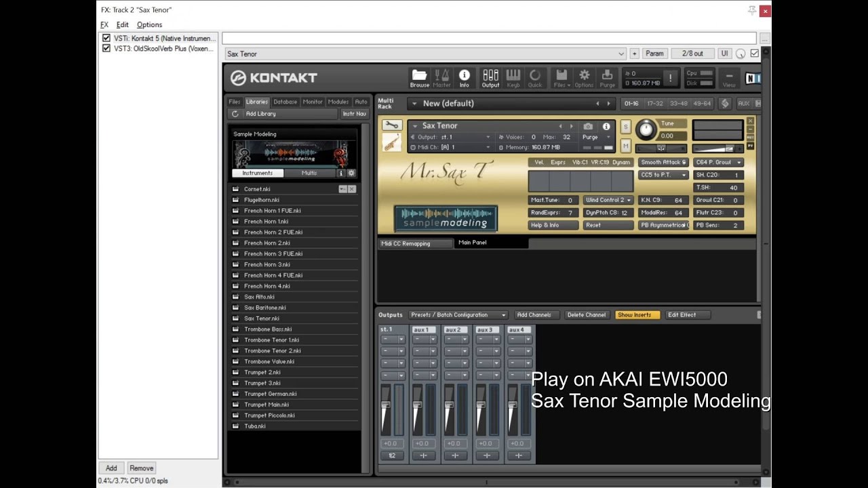
Task: Open the Options menu in FX window
Action: pyautogui.click(x=149, y=25)
